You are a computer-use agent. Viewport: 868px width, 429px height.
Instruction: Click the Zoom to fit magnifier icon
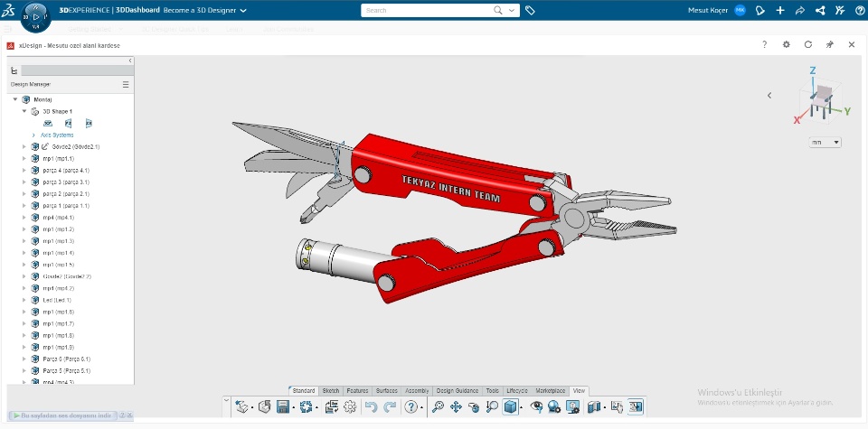point(438,407)
